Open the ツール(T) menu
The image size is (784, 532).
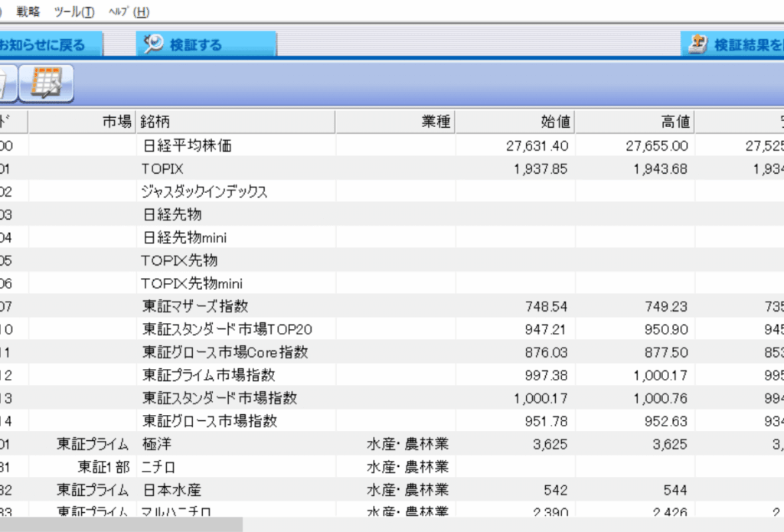coord(75,11)
